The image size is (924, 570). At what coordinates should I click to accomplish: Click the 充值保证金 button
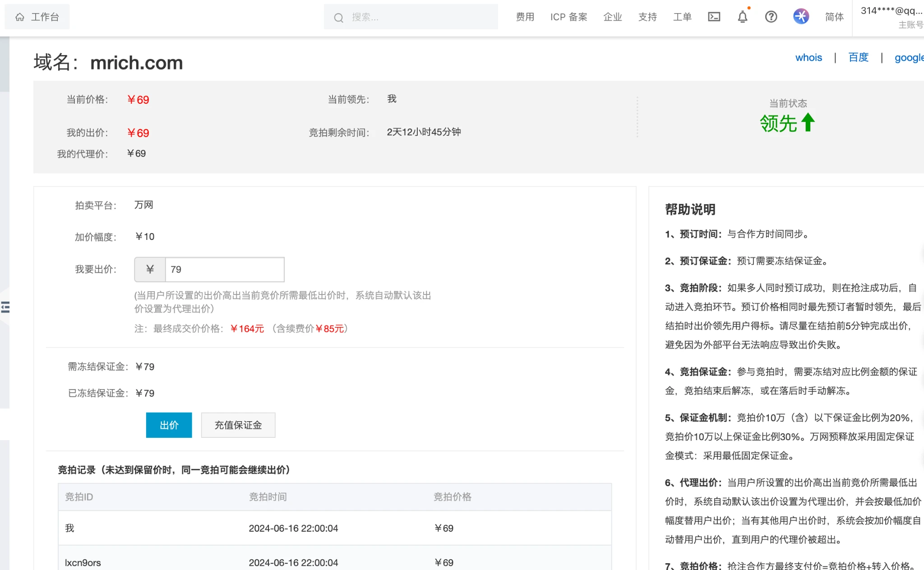pyautogui.click(x=238, y=425)
